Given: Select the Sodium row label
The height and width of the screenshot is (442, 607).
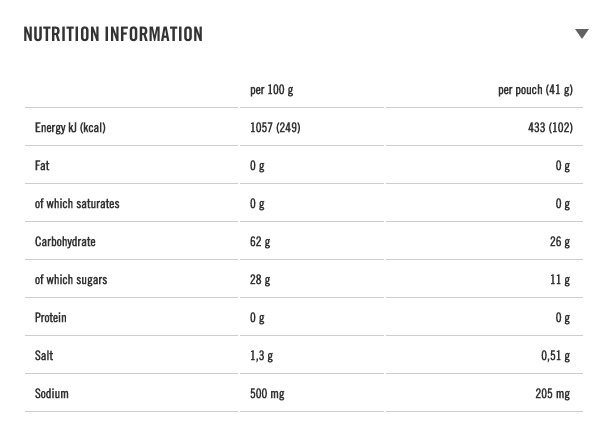Looking at the screenshot, I should 52,394.
